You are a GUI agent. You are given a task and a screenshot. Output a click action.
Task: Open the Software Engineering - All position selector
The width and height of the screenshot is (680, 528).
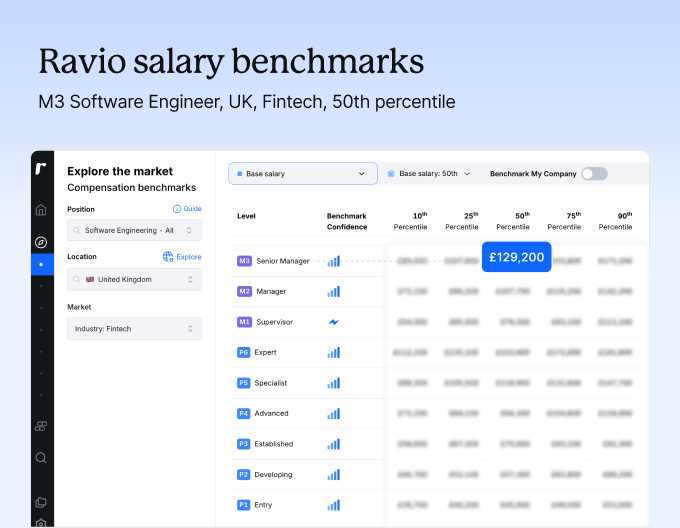click(134, 230)
